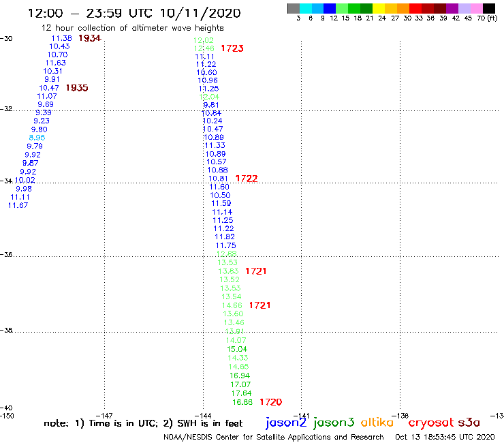Click the dark green 15.04 value
504x443 pixels.
click(x=237, y=350)
